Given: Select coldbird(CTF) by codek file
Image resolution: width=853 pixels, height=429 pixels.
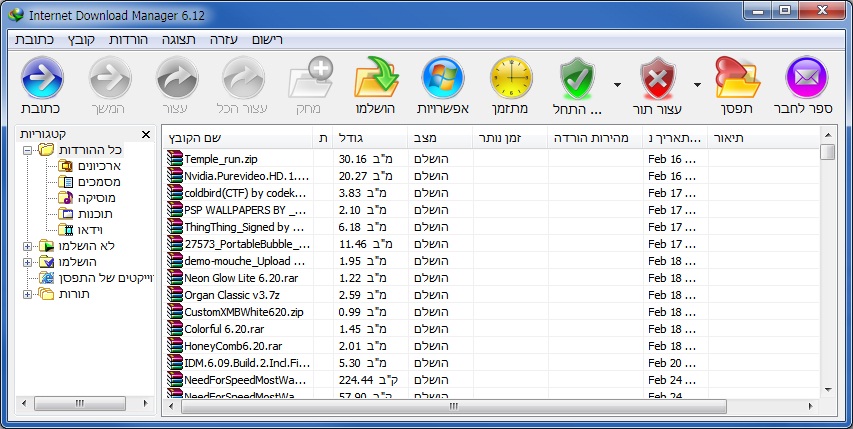Looking at the screenshot, I should [x=491, y=192].
